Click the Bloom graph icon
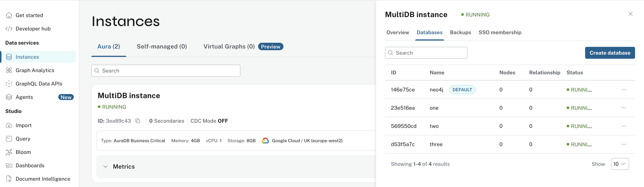This screenshot has height=187, width=644. point(9,152)
